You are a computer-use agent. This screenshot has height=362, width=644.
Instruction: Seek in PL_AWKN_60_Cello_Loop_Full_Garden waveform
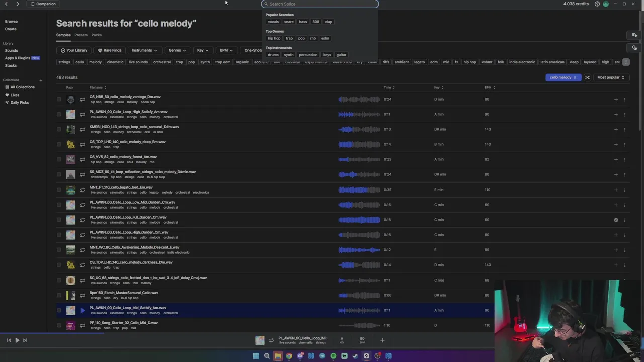click(359, 220)
